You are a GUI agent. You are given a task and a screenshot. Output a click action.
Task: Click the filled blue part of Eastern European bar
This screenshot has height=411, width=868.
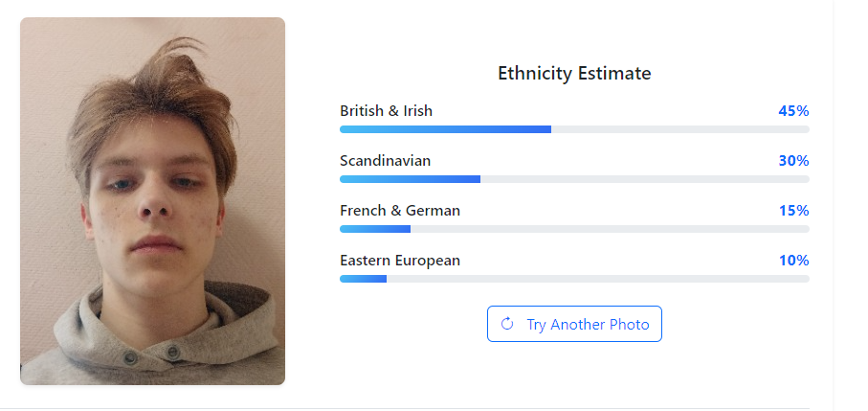pyautogui.click(x=363, y=279)
